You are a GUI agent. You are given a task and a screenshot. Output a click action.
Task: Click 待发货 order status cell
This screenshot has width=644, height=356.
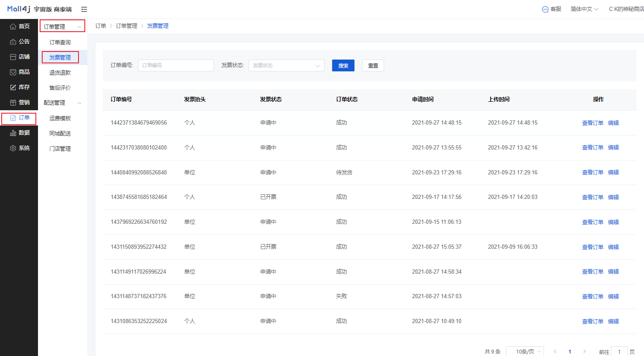344,172
